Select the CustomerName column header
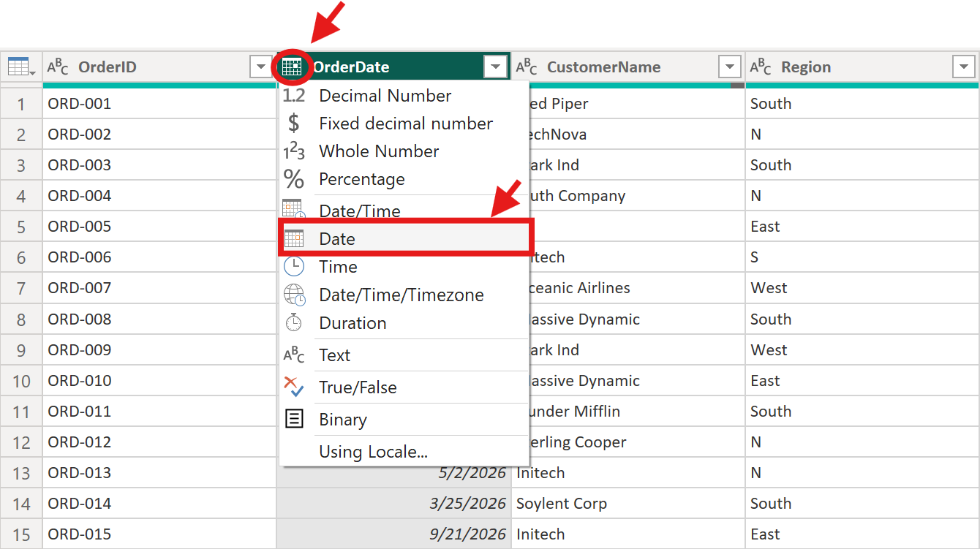The width and height of the screenshot is (980, 549). 628,67
